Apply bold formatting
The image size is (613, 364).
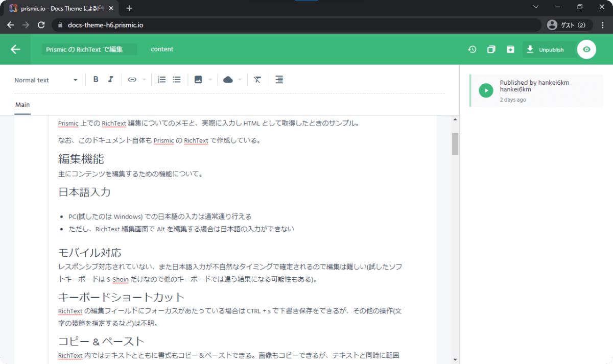[96, 80]
